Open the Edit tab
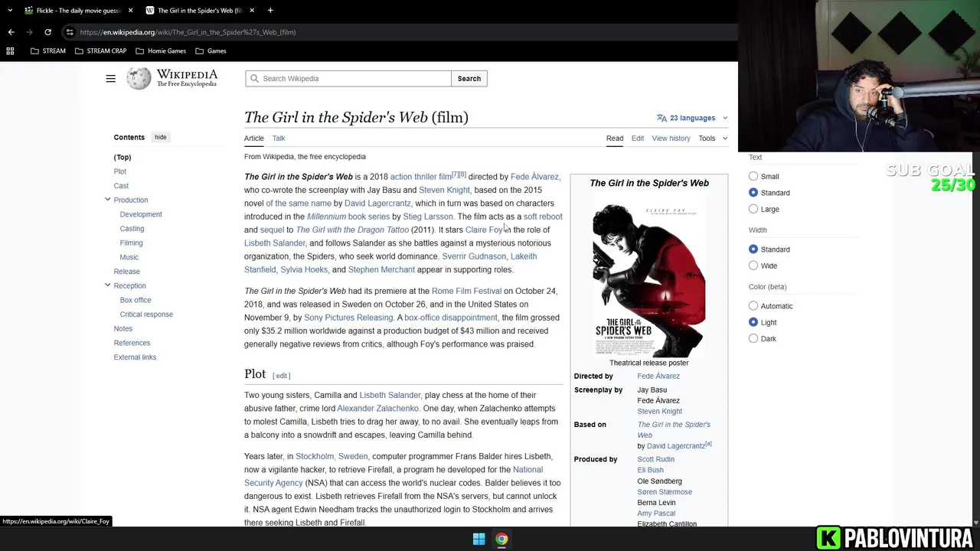This screenshot has width=980, height=551. tap(638, 139)
